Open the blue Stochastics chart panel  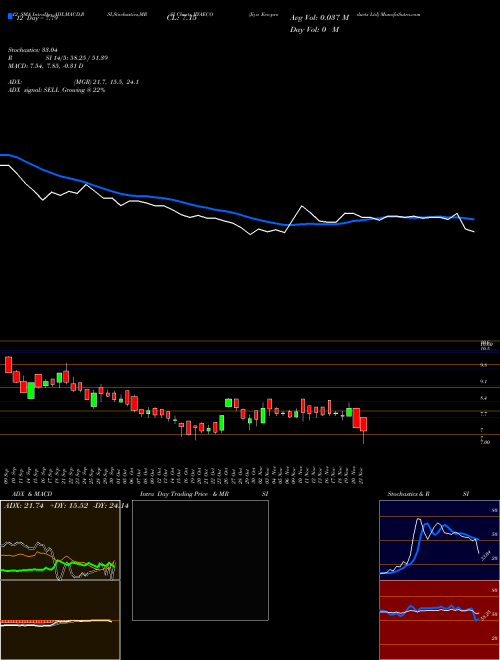pyautogui.click(x=439, y=540)
